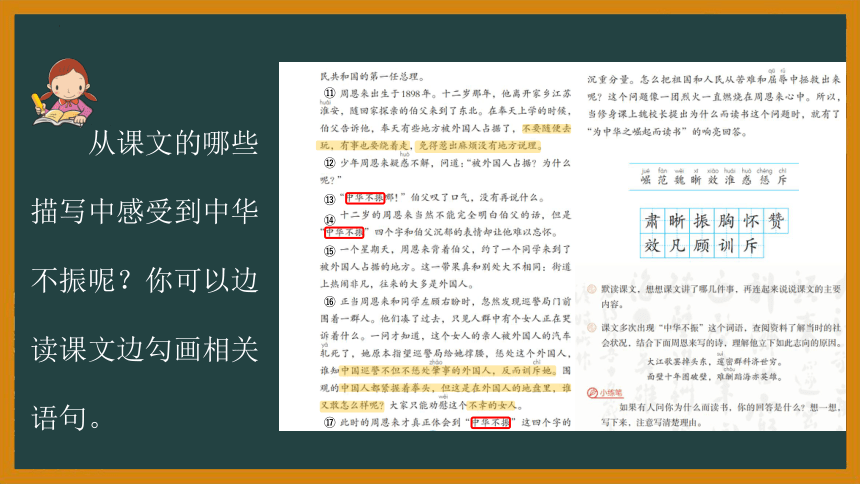Select the circled paragraph number ⑯
The width and height of the screenshot is (860, 484).
329,302
